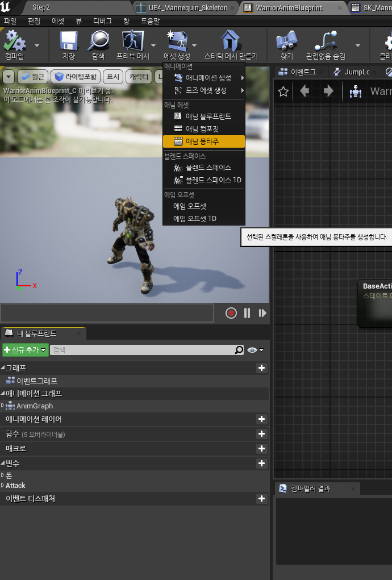Screen dimensions: 392x580
Task: Select 에임 오프셋 1D menu entry
Action: click(x=204, y=219)
